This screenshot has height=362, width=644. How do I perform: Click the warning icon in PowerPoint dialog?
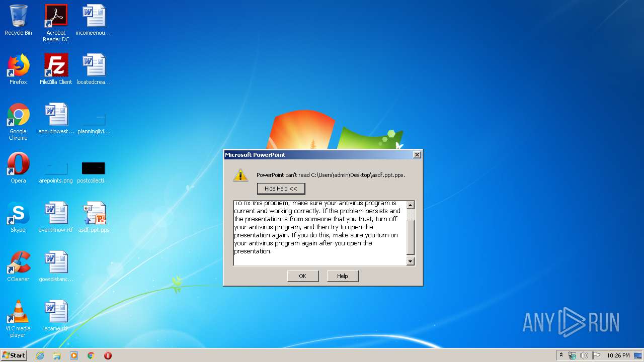240,175
